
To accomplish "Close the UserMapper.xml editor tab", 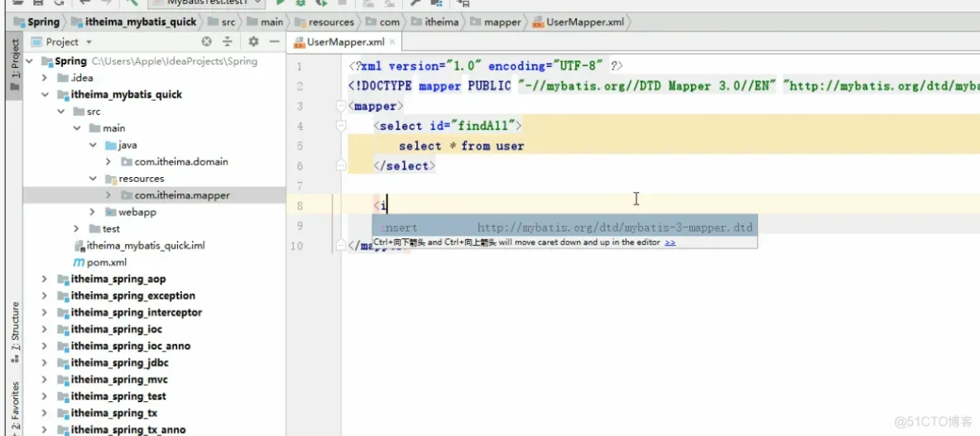I will (392, 42).
